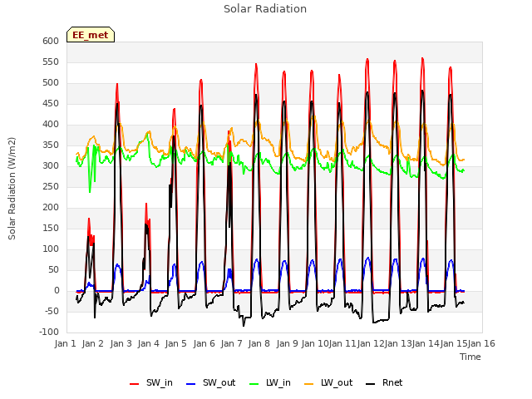Viewport: 532px width, 399px height.
Task: Click the green LW_in dip on Jan 2
Action: click(x=90, y=192)
